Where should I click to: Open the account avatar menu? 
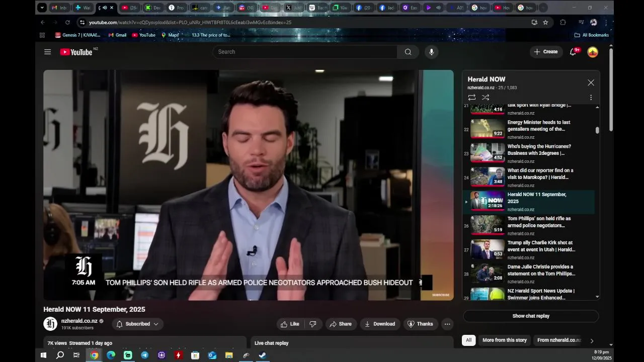click(x=593, y=52)
